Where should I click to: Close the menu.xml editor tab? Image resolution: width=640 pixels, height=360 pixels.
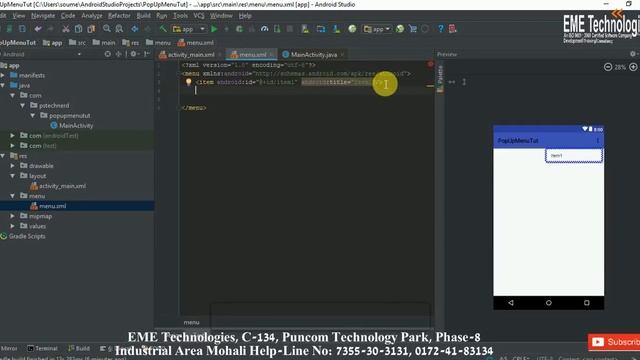(x=272, y=55)
